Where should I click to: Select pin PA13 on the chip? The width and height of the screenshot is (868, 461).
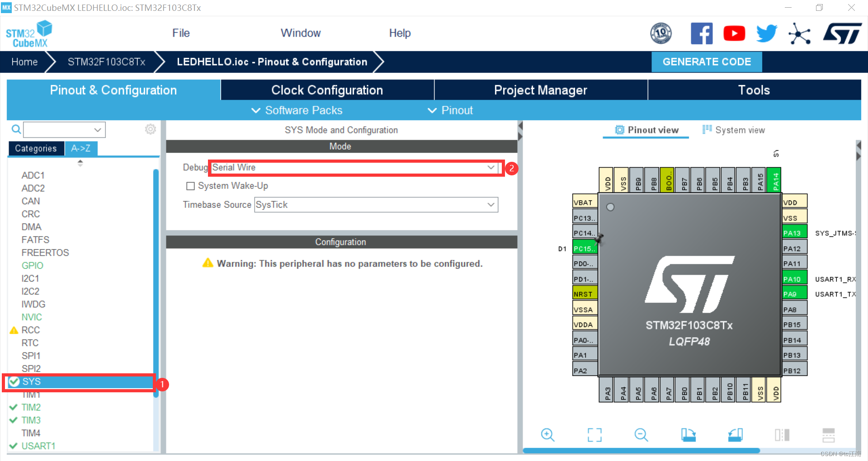click(x=795, y=233)
